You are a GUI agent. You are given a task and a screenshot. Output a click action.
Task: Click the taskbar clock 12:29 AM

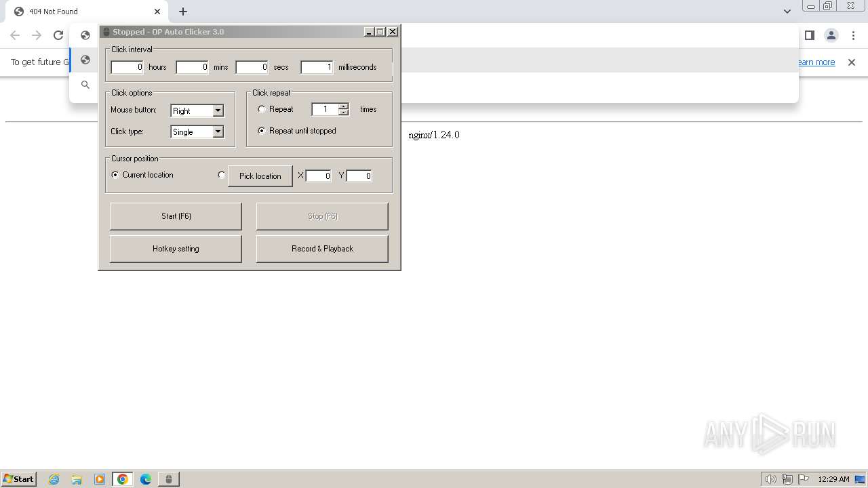coord(833,479)
